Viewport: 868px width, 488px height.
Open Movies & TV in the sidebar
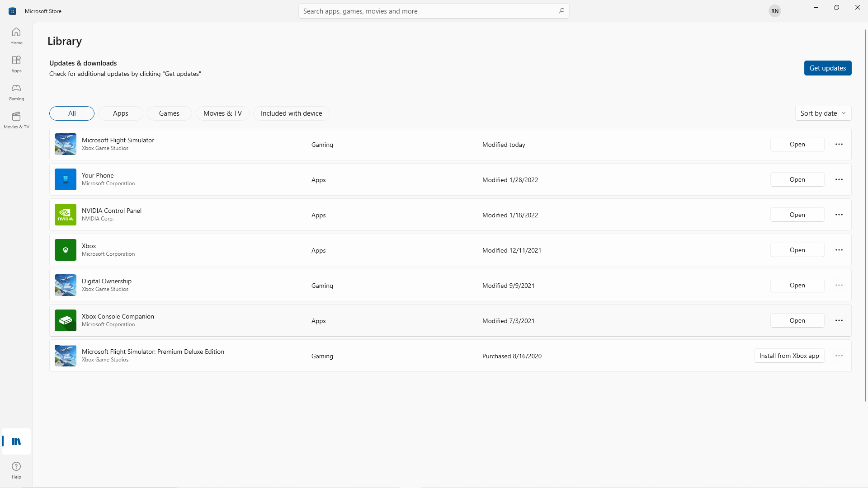coord(16,120)
